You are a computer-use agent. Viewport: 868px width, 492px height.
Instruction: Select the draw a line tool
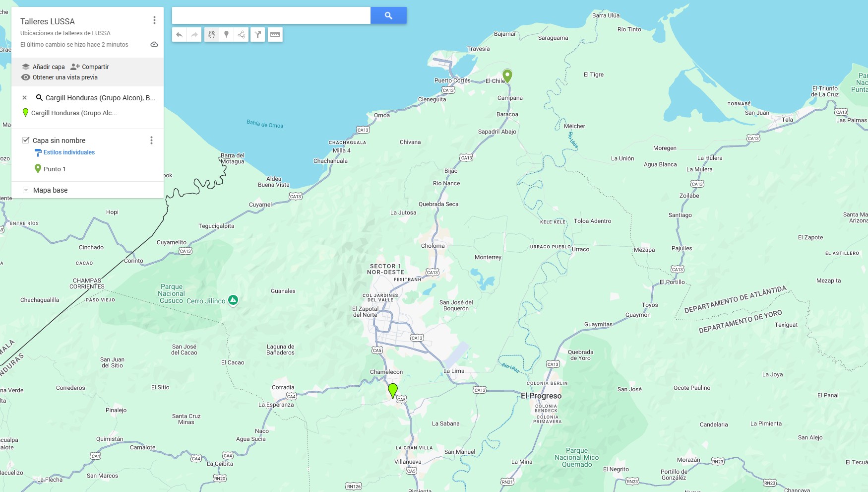242,35
